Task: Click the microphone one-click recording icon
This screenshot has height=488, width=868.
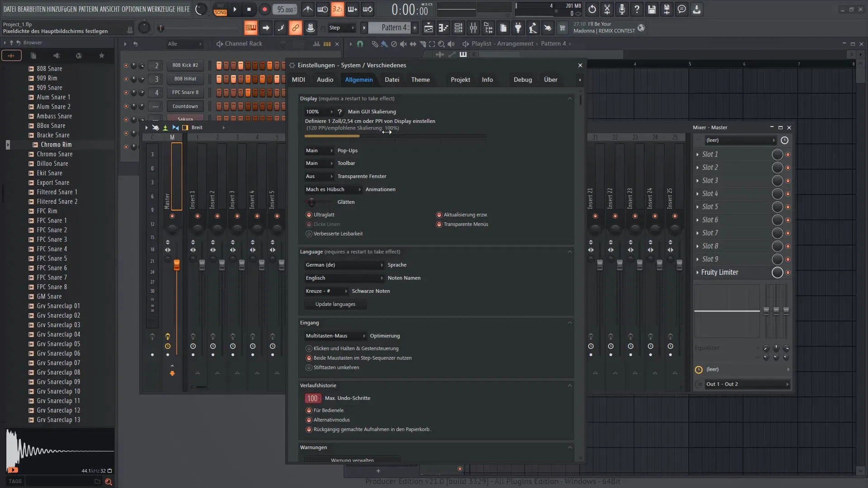Action: tap(622, 9)
